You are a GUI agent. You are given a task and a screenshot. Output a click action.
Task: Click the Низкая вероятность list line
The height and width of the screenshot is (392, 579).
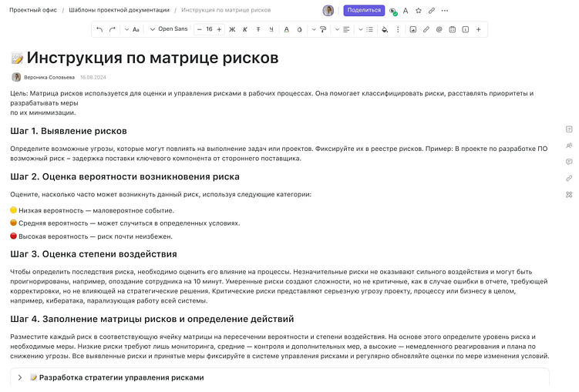click(x=93, y=210)
